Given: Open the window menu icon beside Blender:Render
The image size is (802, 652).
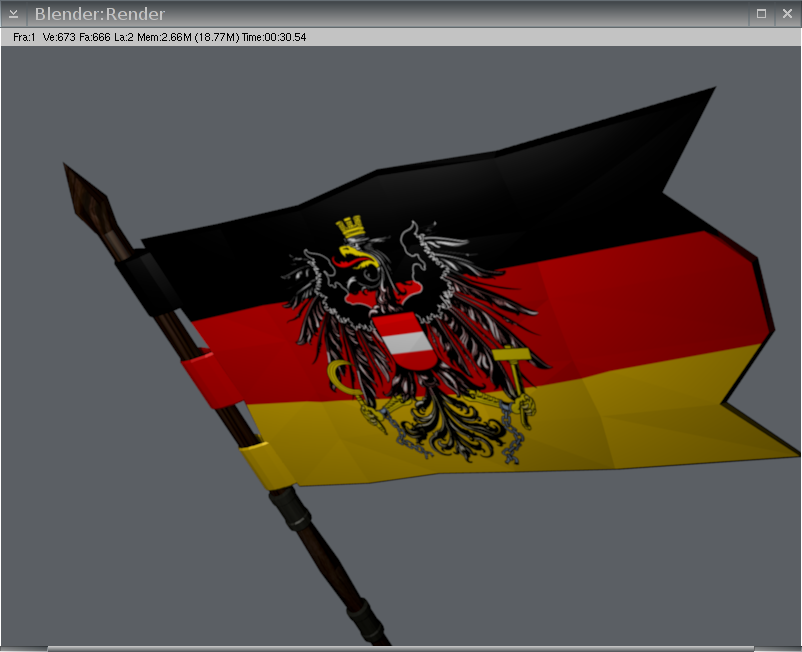Looking at the screenshot, I should tap(13, 14).
